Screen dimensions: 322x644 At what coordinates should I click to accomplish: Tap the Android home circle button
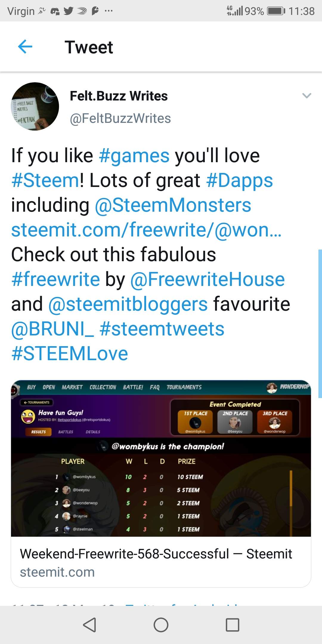(161, 625)
